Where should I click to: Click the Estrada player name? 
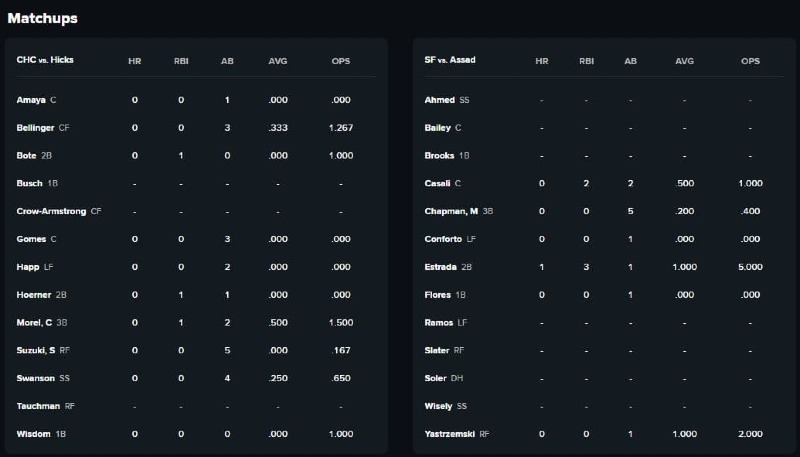(440, 267)
